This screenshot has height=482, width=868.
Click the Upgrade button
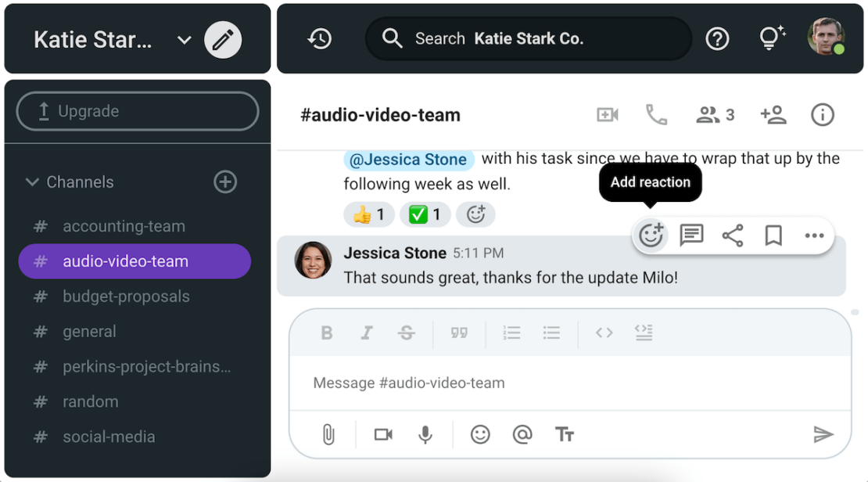click(x=137, y=111)
